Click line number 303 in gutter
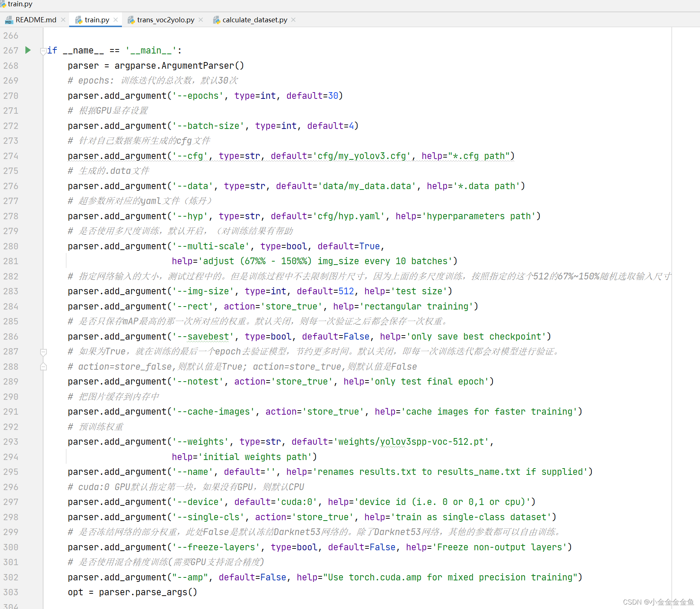Screen dimensions: 700x609 pos(11,592)
